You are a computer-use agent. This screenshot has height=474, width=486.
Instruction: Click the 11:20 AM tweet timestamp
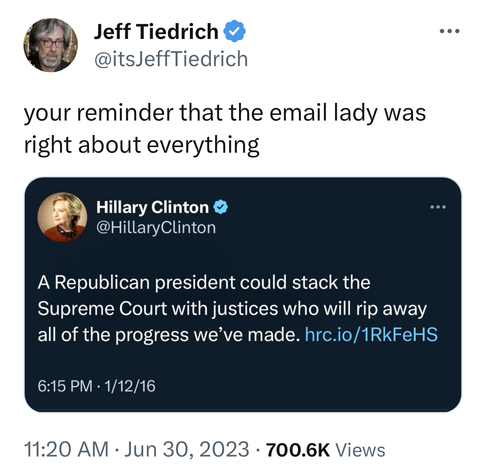(66, 449)
